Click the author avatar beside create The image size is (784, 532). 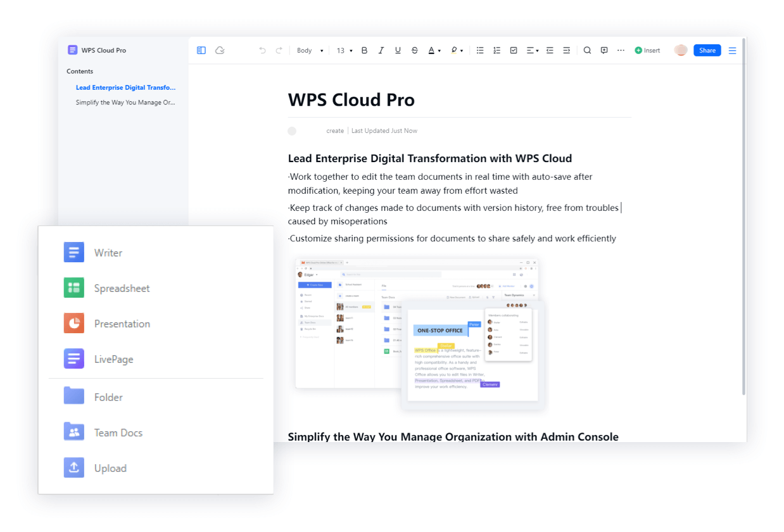click(292, 131)
